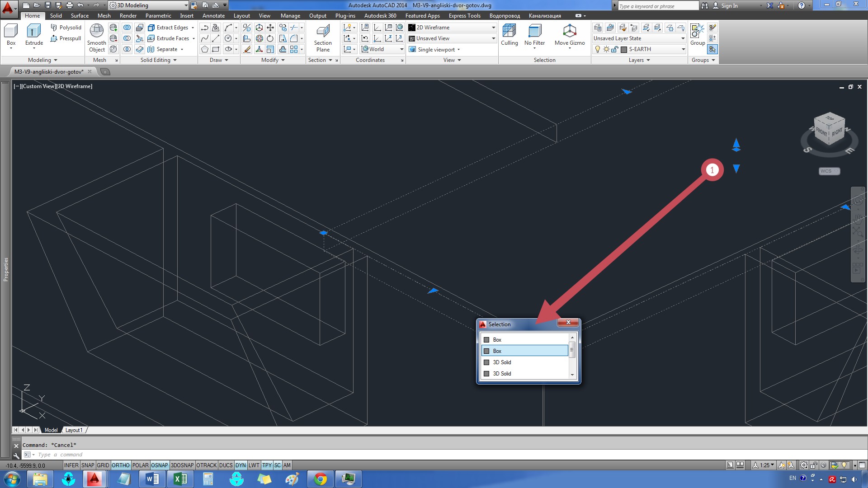Switch to the Surface ribbon tab
The height and width of the screenshot is (488, 868).
80,16
